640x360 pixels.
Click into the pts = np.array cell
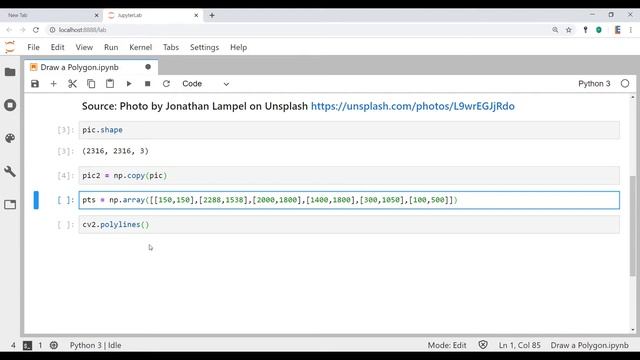(349, 200)
